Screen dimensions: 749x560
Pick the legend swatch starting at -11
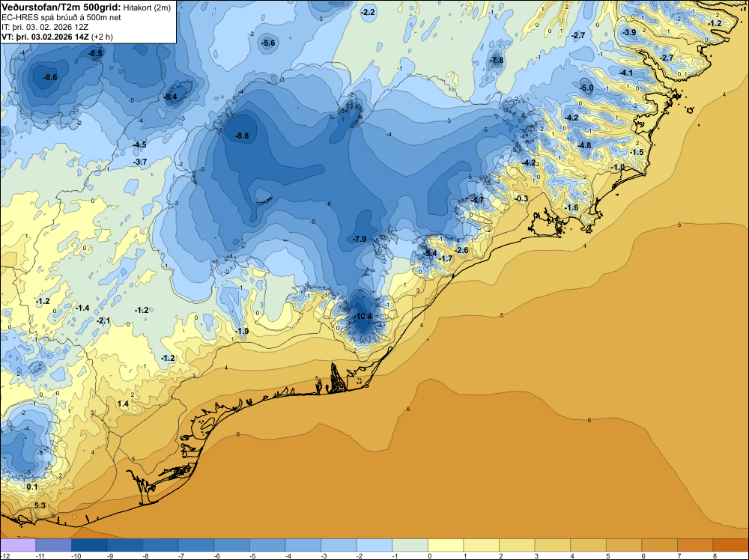(53, 545)
